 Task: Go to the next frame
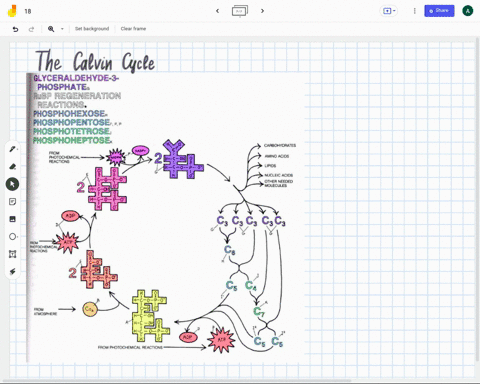pos(262,11)
